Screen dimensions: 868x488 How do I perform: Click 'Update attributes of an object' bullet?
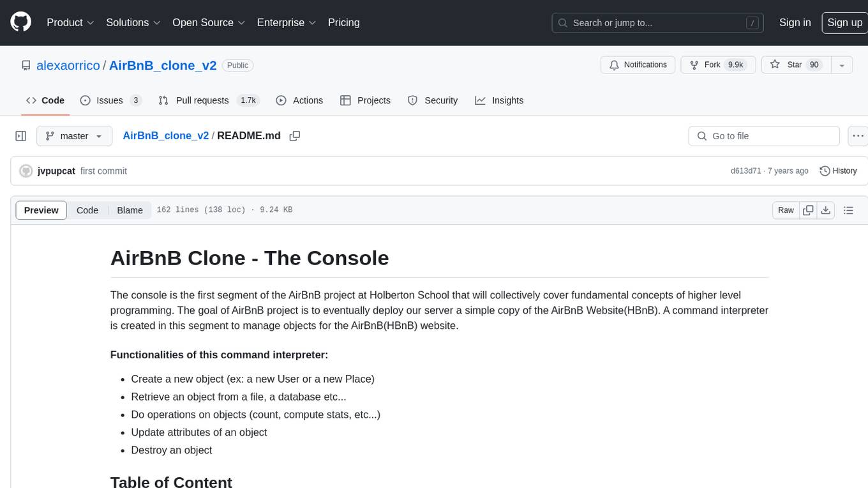point(199,432)
